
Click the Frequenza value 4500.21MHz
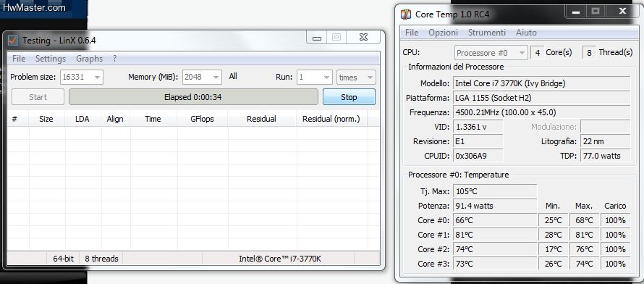click(x=541, y=112)
